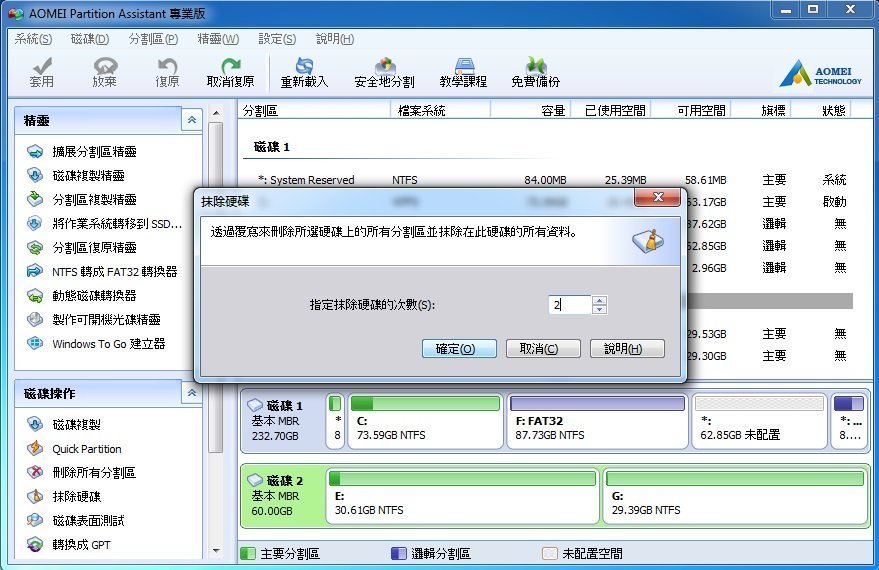Confirm wipe with OK (確定) button

pos(459,349)
